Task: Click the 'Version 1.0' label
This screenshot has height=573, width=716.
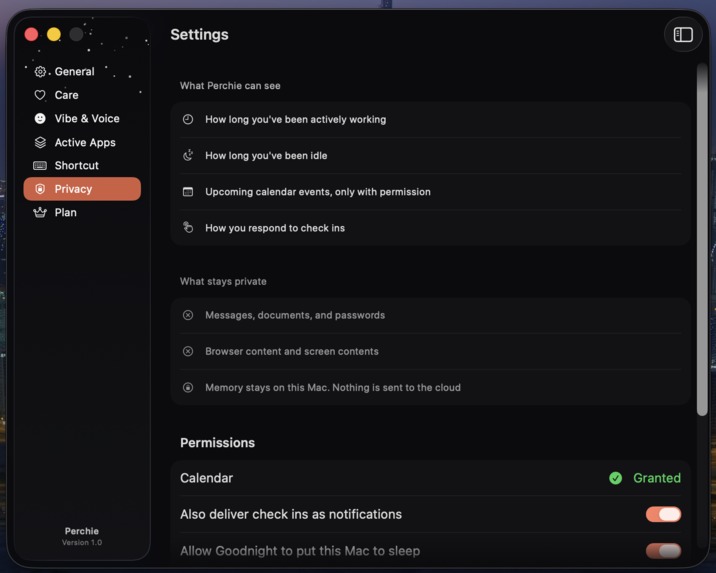Action: click(x=82, y=542)
